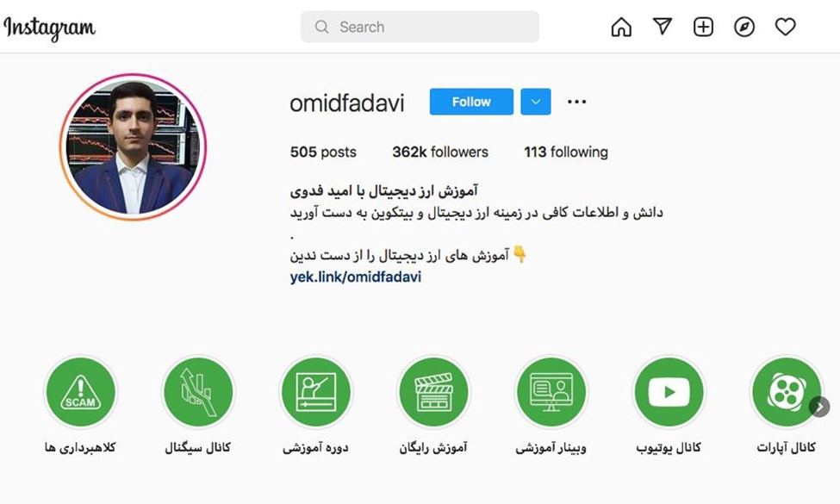
Task: Open the three-dot profile options menu
Action: [x=576, y=102]
